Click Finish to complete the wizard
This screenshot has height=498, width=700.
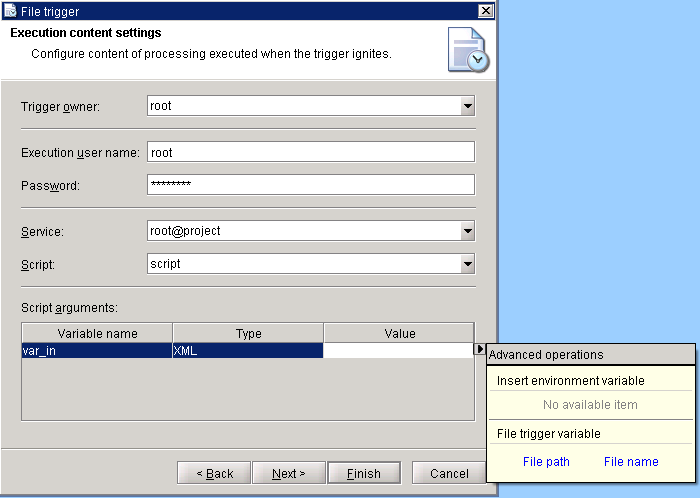click(362, 473)
